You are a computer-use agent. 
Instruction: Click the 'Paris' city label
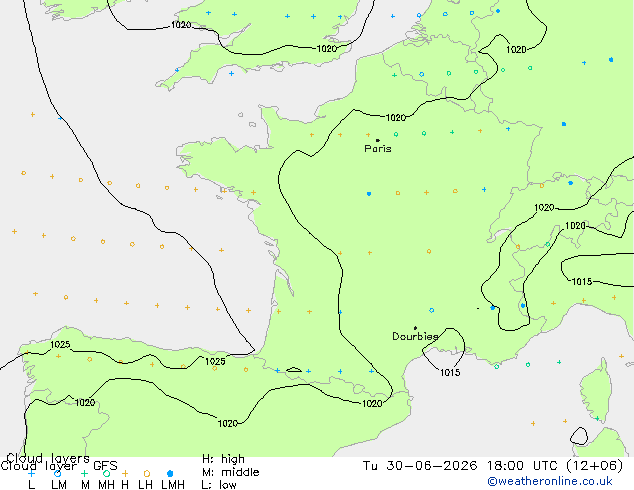378,149
